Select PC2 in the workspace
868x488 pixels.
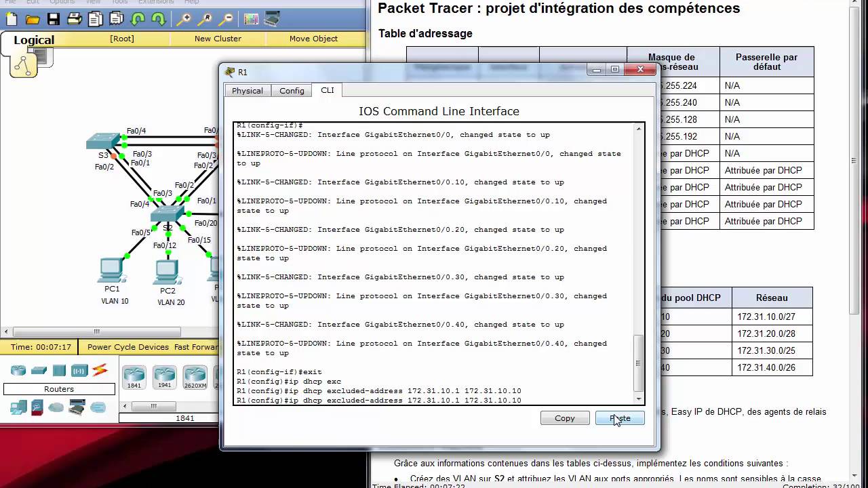click(x=167, y=272)
